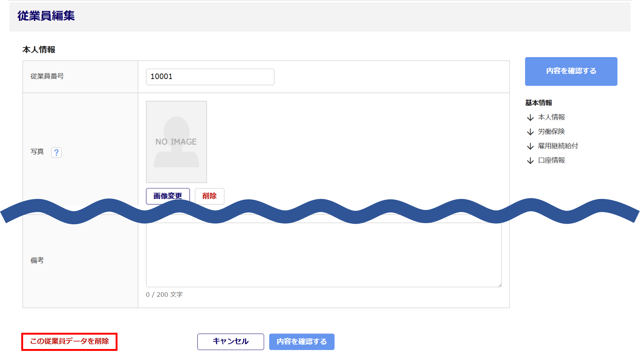Click the 従業員編集 page heading
640x364 pixels.
click(x=46, y=16)
